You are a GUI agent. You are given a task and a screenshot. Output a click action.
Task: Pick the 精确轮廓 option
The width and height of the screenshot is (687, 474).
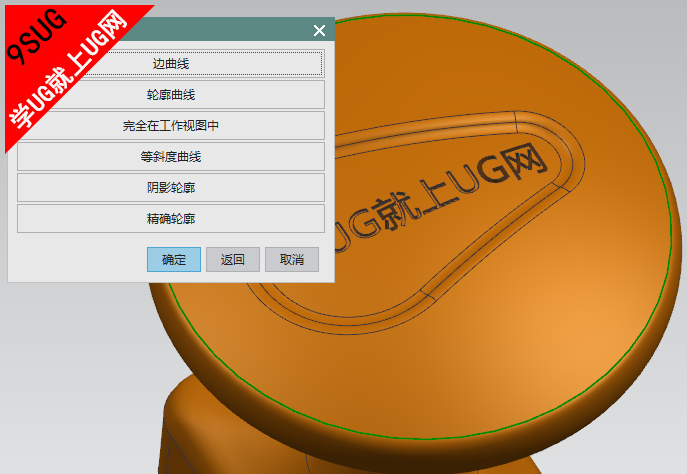coord(171,219)
